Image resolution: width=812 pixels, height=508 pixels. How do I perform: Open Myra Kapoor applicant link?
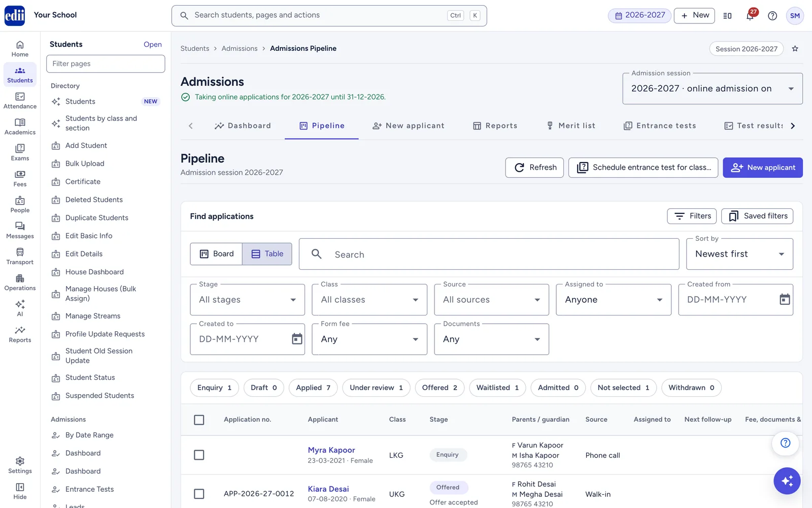click(x=331, y=450)
